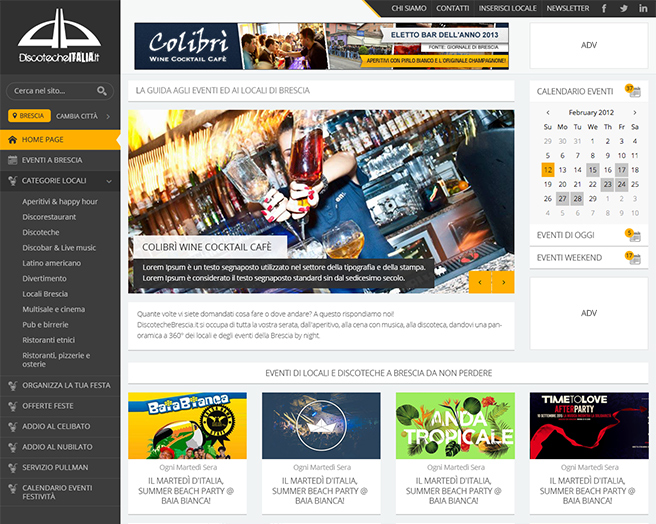Open the Onda Tropicale event thumbnail
This screenshot has width=656, height=524.
(x=455, y=426)
